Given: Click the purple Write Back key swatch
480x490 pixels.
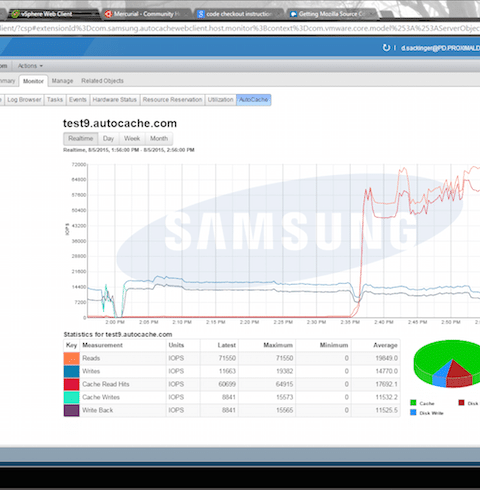Looking at the screenshot, I should [71, 410].
